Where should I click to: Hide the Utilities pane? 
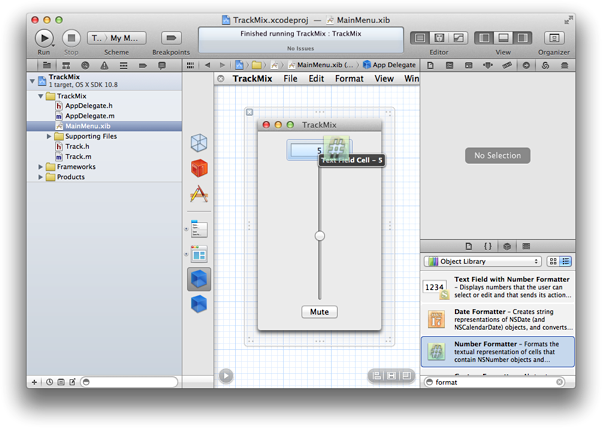(523, 38)
